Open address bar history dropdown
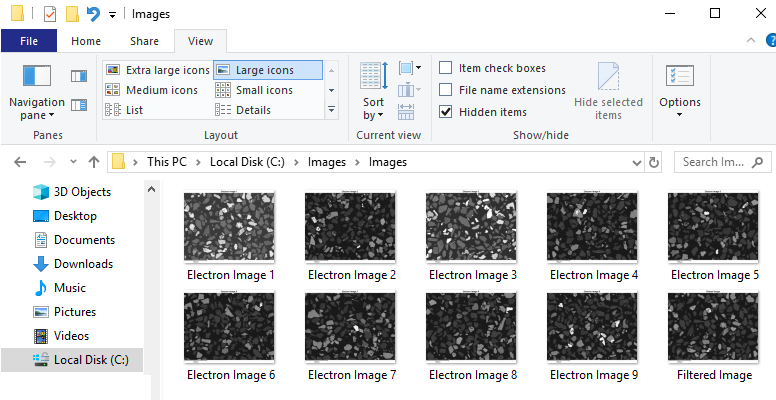 point(634,162)
